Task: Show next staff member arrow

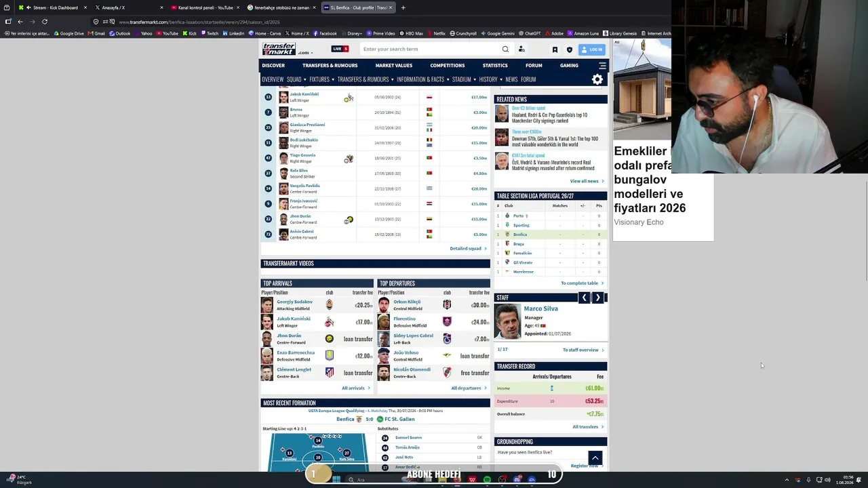Action: tap(597, 298)
